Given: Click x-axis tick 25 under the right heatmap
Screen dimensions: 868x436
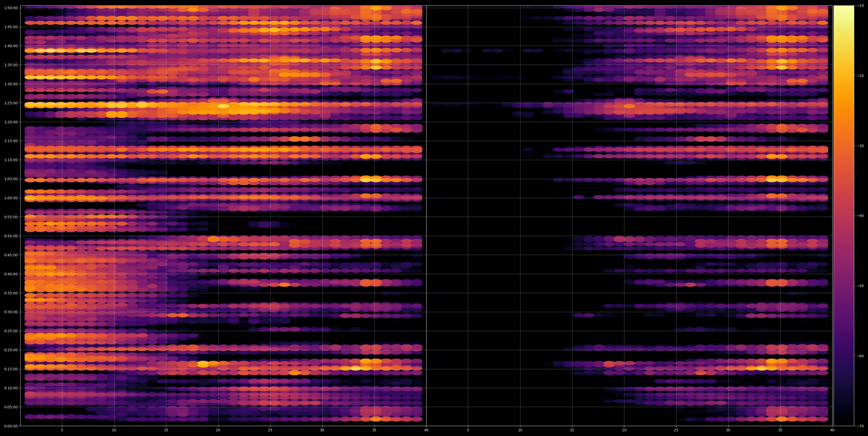Looking at the screenshot, I should 676,430.
